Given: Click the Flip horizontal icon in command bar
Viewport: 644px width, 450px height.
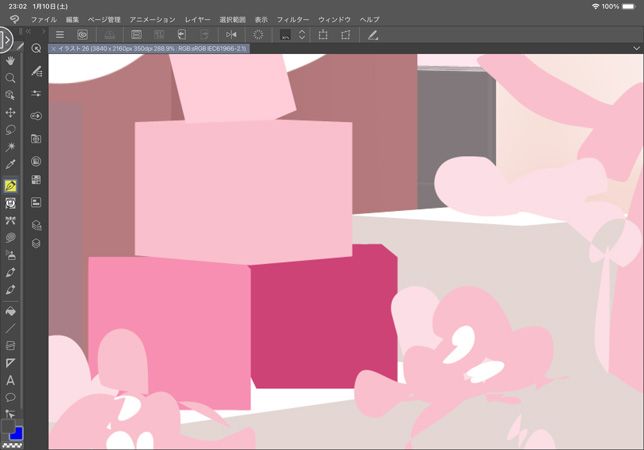Looking at the screenshot, I should pyautogui.click(x=231, y=35).
